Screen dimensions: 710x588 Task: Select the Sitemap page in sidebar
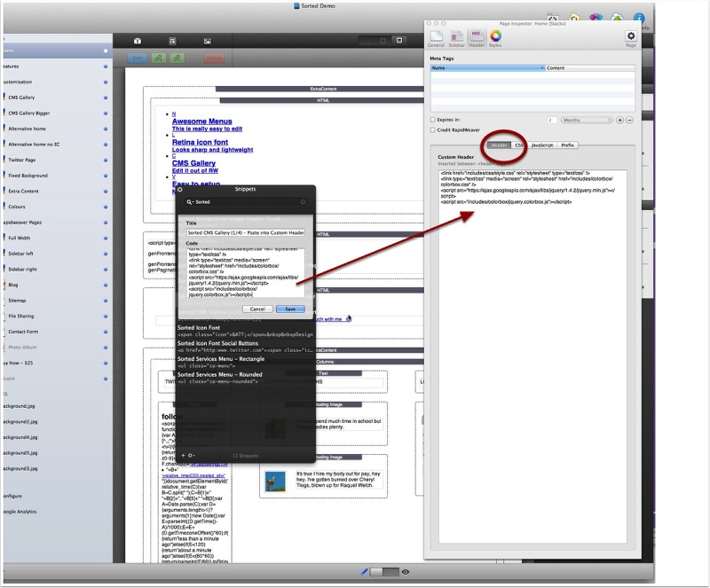17,301
